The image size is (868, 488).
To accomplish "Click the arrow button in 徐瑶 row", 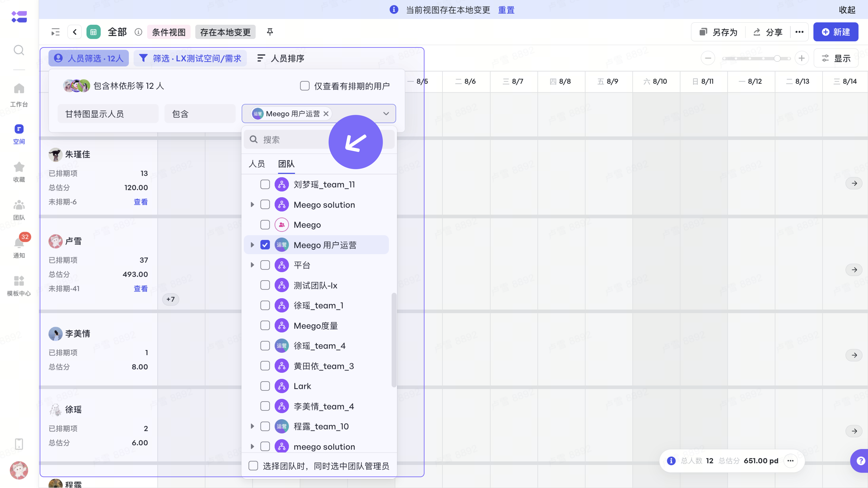I will [854, 431].
